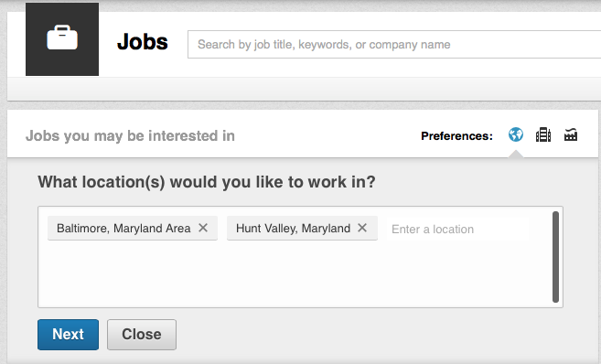Click the Close button
Viewport: 601px width, 364px height.
tap(142, 335)
